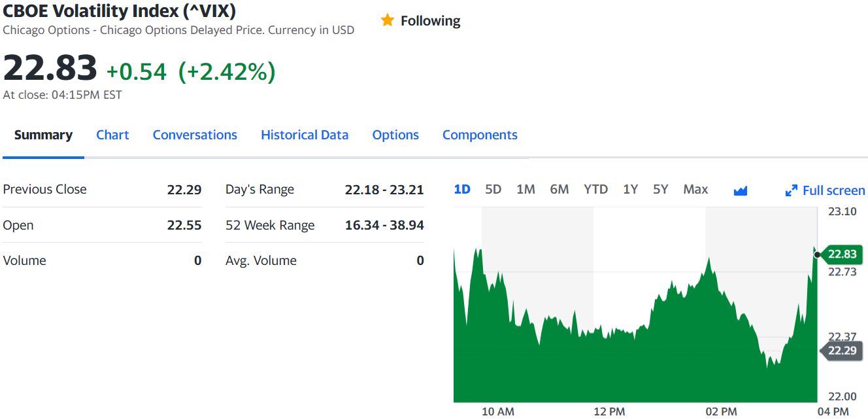The height and width of the screenshot is (420, 868).
Task: Click the +0.54 change value
Action: click(137, 71)
